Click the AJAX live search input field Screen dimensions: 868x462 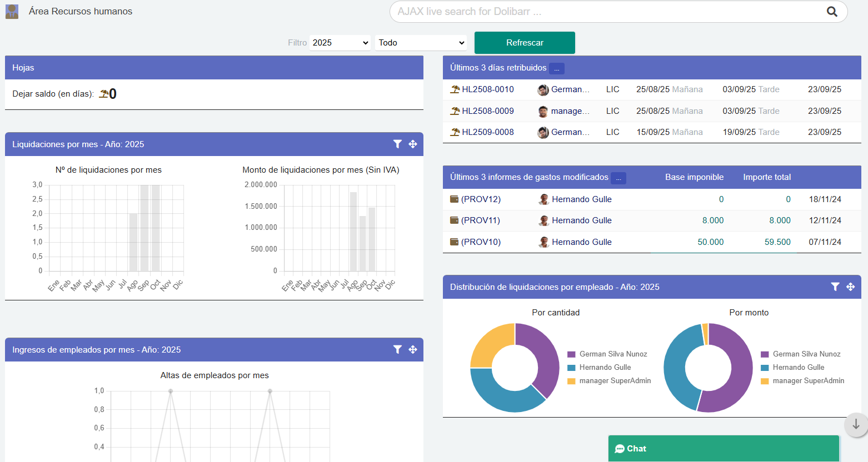click(x=606, y=12)
